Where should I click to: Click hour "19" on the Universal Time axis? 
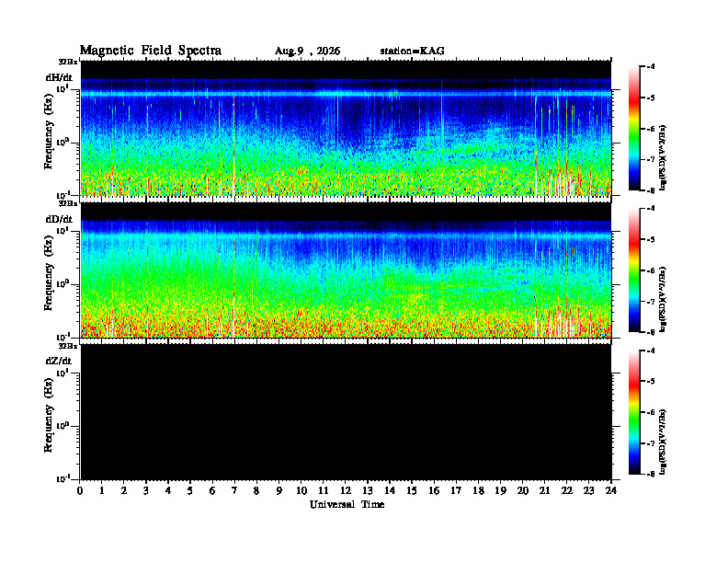(x=500, y=490)
